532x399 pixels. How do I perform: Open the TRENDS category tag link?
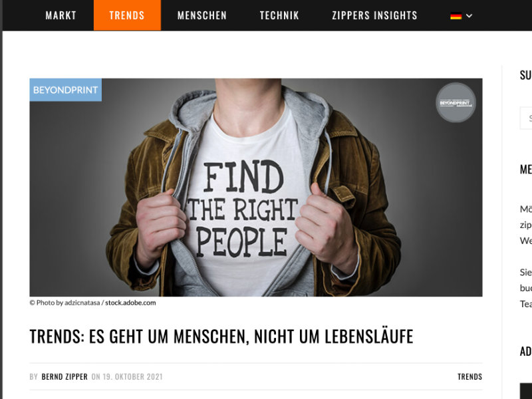pyautogui.click(x=469, y=376)
